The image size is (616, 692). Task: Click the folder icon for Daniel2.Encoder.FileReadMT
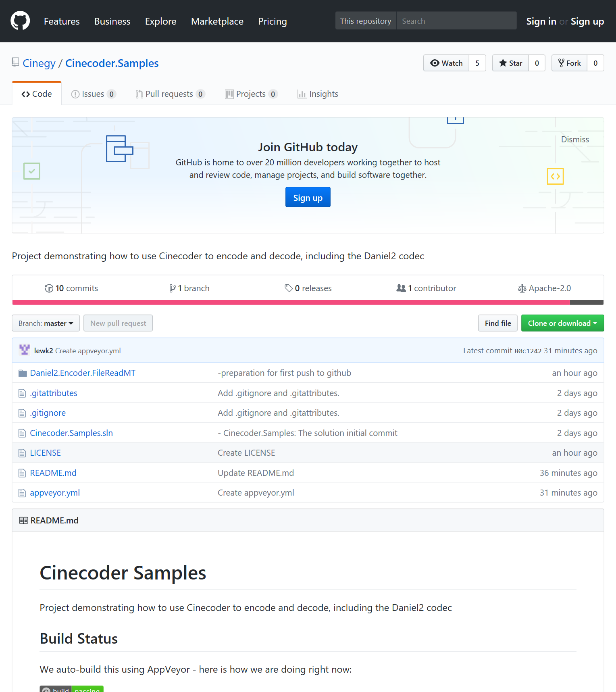coord(23,373)
